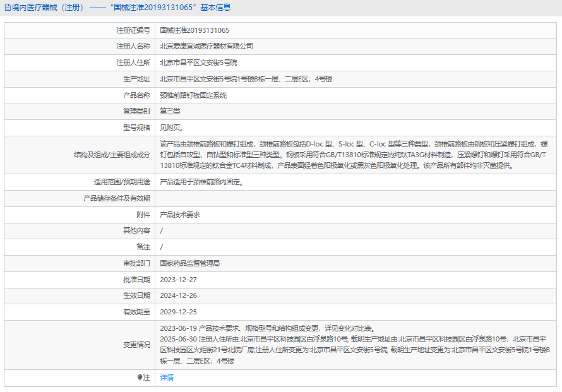
Task: Click the label 生产地址
Action: coord(136,79)
